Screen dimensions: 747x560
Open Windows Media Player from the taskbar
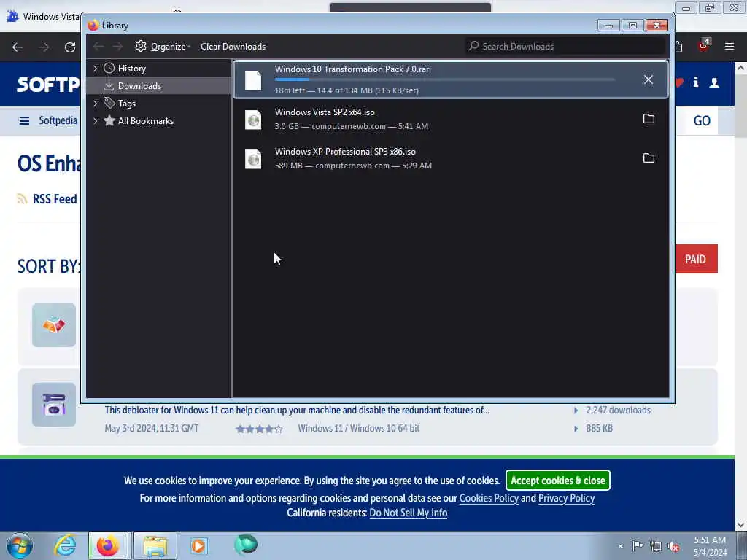(x=198, y=545)
